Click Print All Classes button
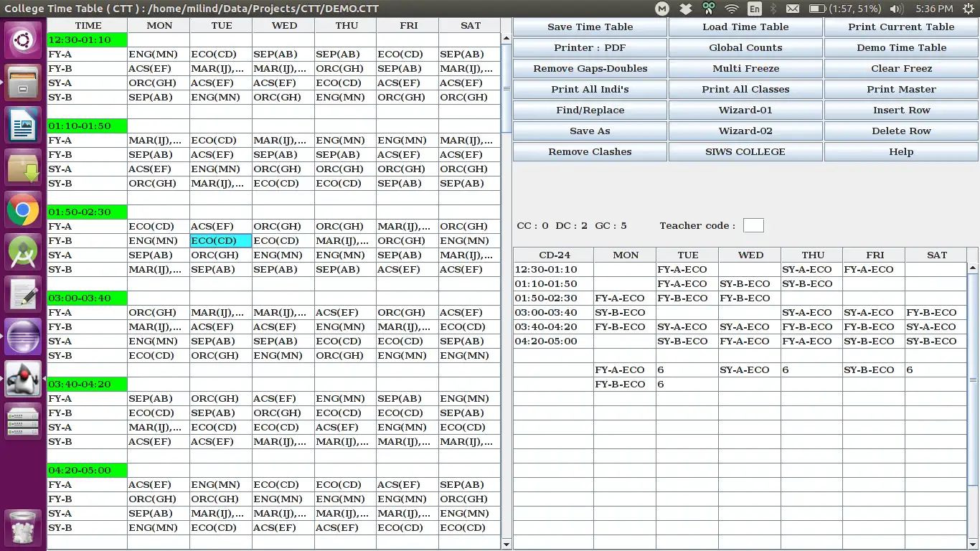 745,89
